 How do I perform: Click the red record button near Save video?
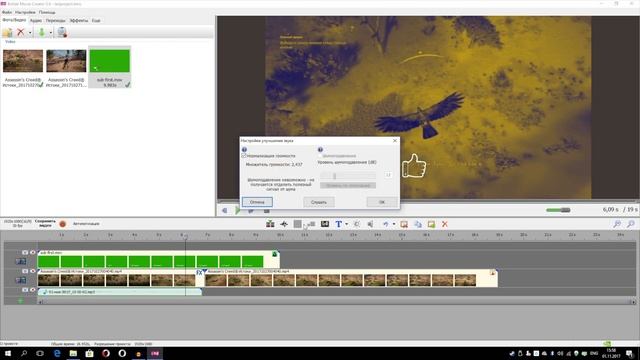pyautogui.click(x=62, y=224)
